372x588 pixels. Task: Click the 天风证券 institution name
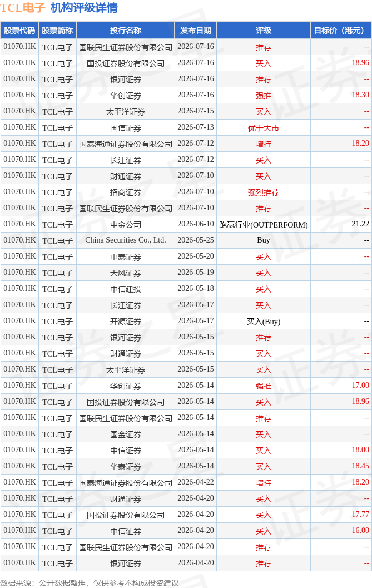click(x=126, y=273)
